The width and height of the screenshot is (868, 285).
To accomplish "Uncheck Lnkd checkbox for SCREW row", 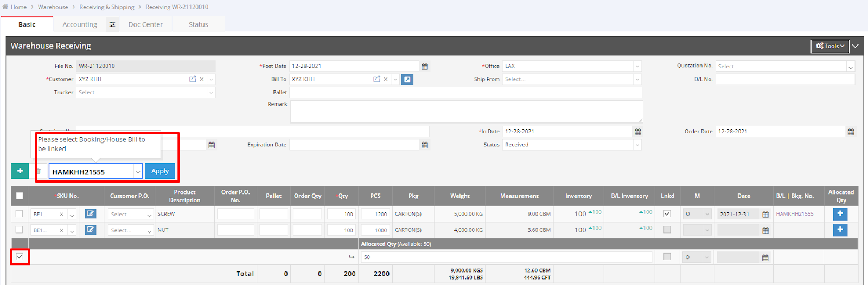I will (x=667, y=214).
